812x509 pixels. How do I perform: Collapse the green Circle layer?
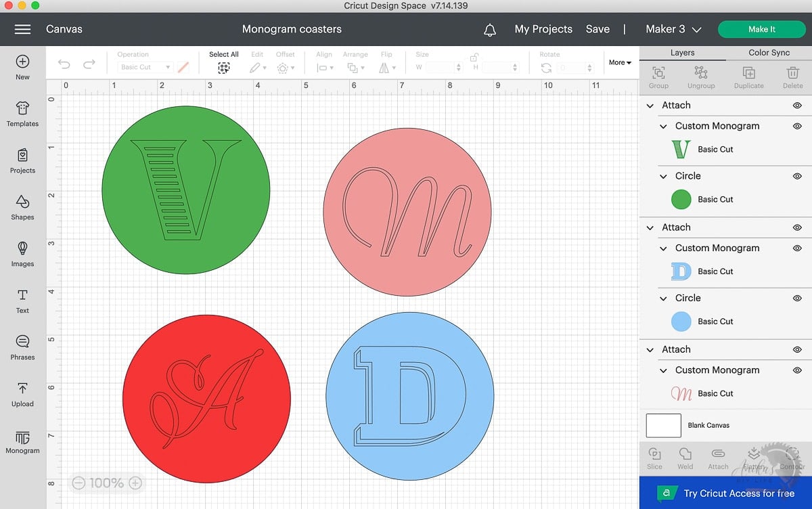pyautogui.click(x=663, y=176)
